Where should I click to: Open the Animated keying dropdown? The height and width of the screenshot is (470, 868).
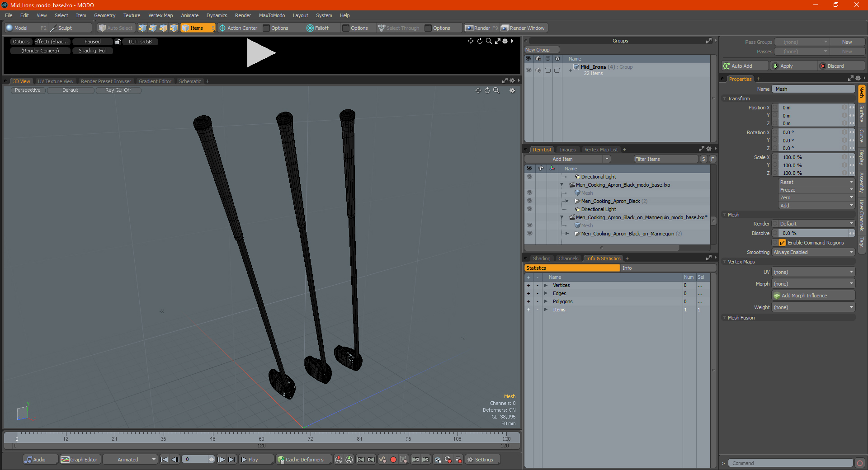click(x=130, y=460)
